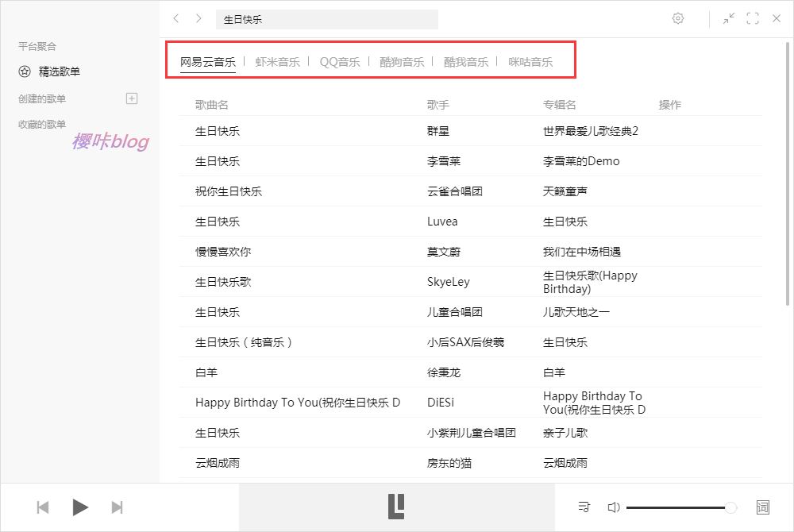Click artist 房东的猫
The height and width of the screenshot is (532, 794).
[x=449, y=463]
